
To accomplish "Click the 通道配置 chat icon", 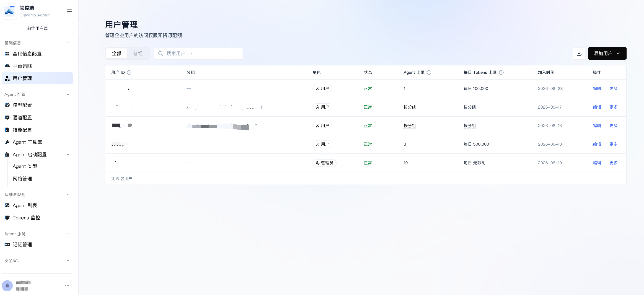I will coord(7,117).
